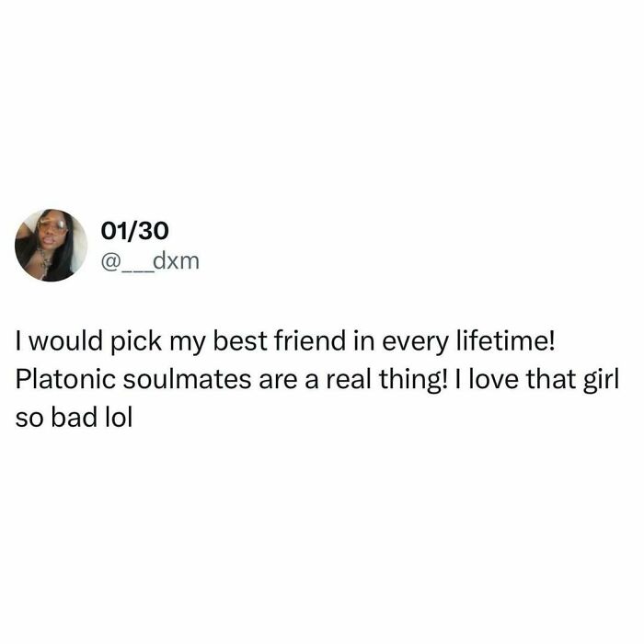Click the display name 01/30
This screenshot has width=644, height=644.
click(x=134, y=231)
